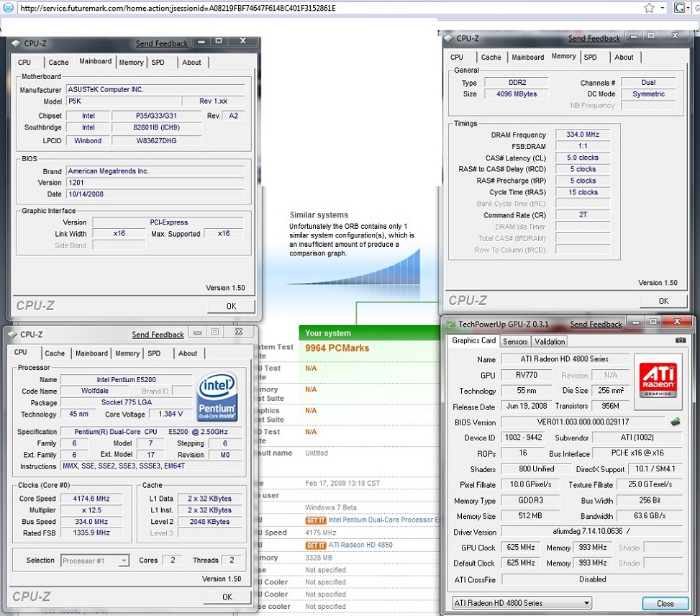The width and height of the screenshot is (700, 616).
Task: Click the Command Rate value 2T
Action: pyautogui.click(x=583, y=215)
